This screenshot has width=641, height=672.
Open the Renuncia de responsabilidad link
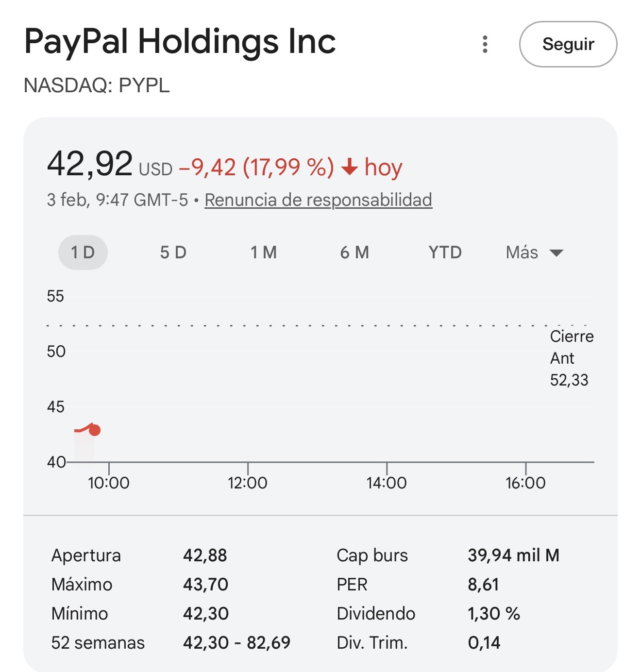318,200
